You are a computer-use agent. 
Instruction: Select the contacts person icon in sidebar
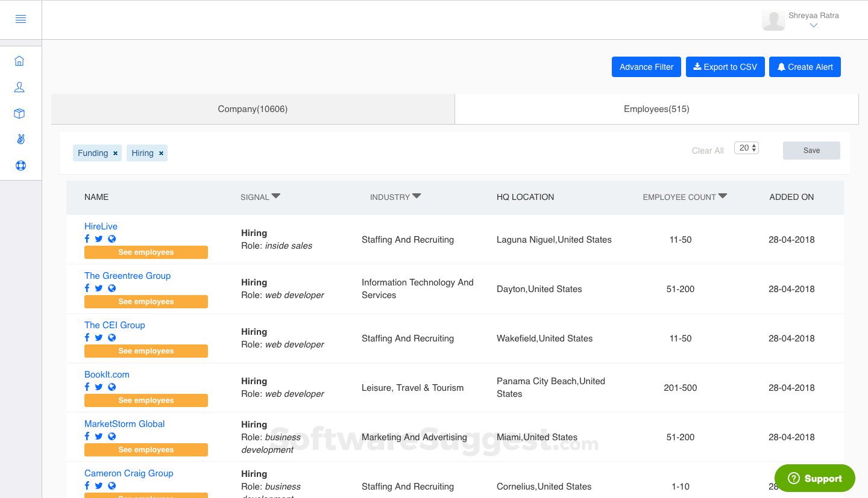click(x=20, y=87)
